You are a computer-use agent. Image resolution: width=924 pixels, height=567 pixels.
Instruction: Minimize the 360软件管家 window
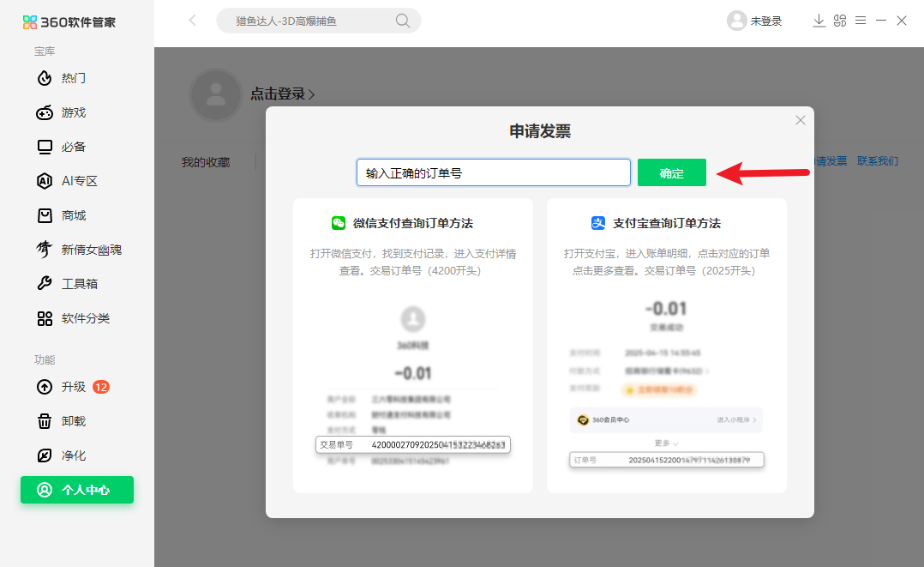(x=881, y=21)
